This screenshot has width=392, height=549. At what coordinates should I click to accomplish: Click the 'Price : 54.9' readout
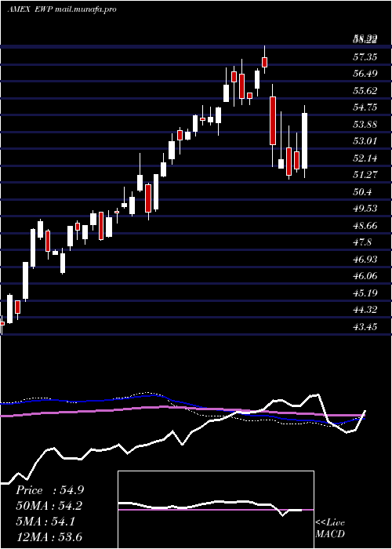click(49, 490)
